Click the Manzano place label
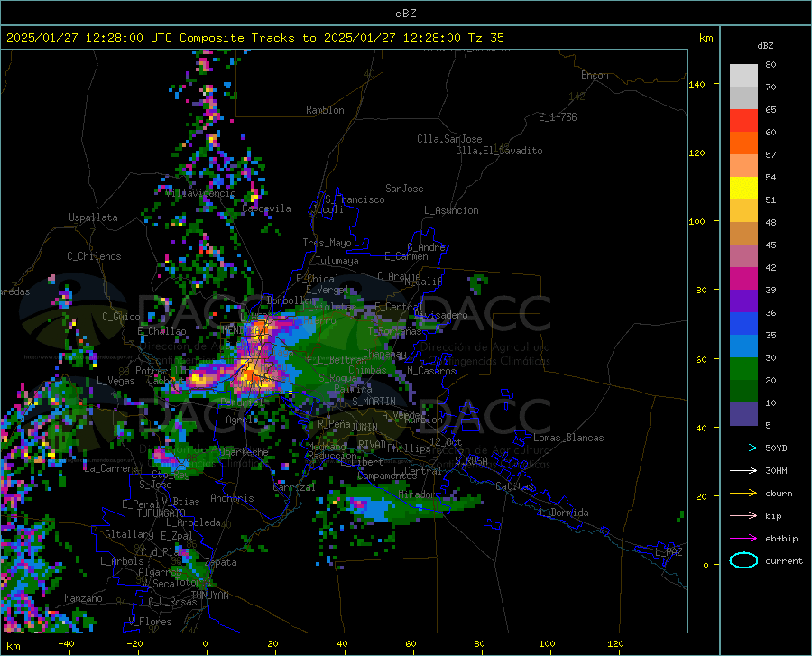This screenshot has width=812, height=656. (83, 598)
